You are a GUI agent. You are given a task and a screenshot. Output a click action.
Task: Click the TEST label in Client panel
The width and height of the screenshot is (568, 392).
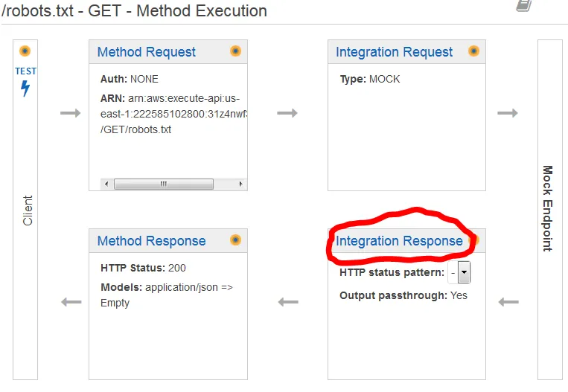click(25, 71)
